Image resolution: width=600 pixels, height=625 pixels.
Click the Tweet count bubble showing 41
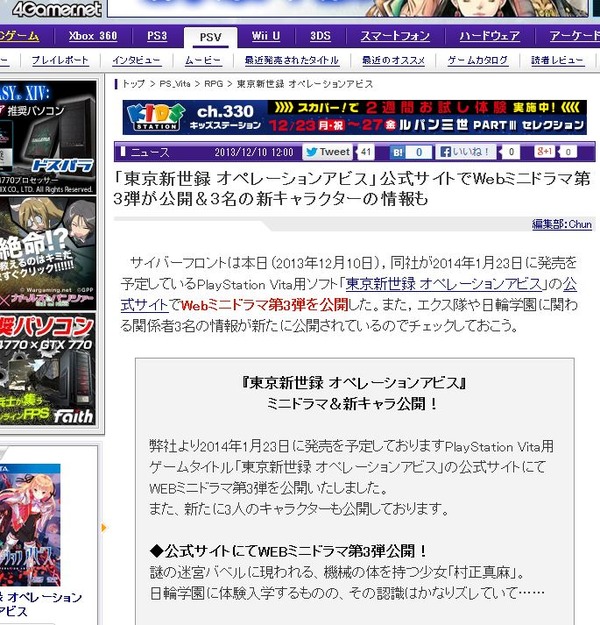pyautogui.click(x=366, y=152)
